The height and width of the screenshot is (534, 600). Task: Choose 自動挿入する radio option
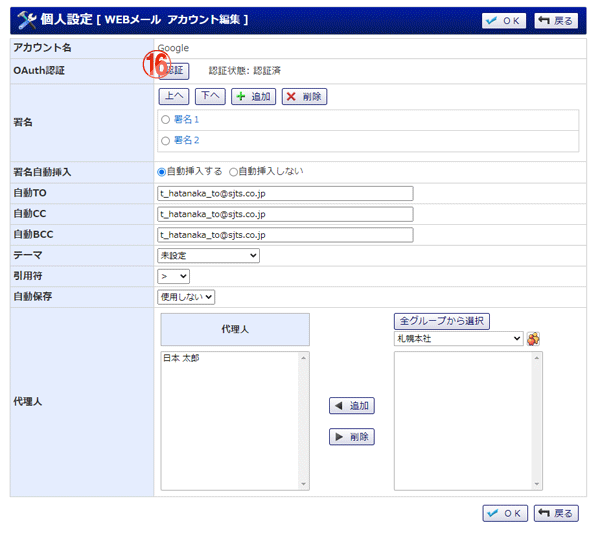161,172
